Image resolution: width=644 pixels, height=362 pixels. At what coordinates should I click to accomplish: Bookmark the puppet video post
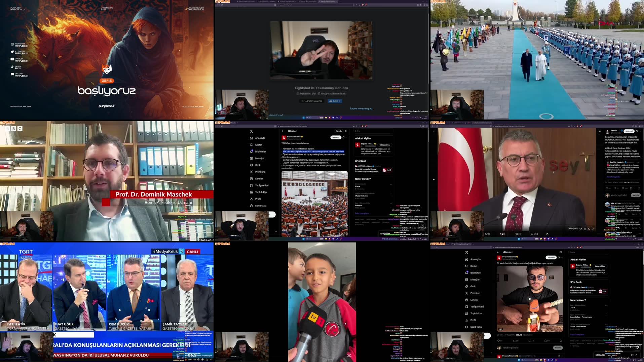click(545, 341)
